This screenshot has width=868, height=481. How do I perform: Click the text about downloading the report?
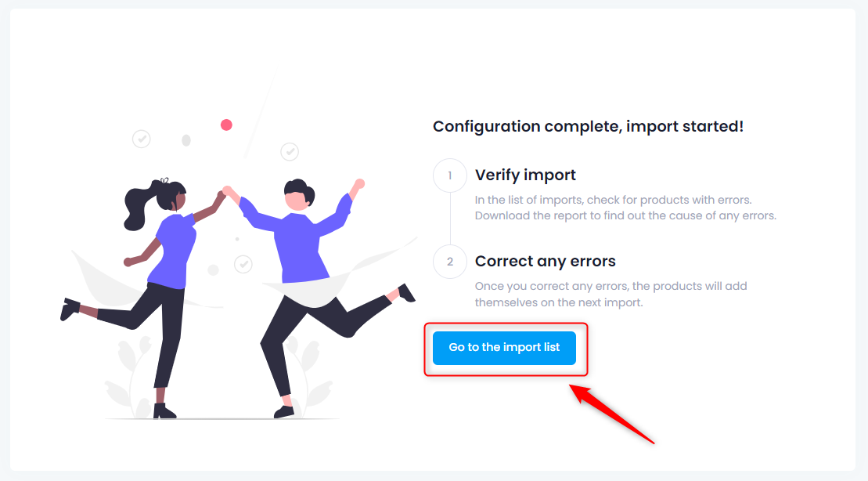[x=625, y=215]
